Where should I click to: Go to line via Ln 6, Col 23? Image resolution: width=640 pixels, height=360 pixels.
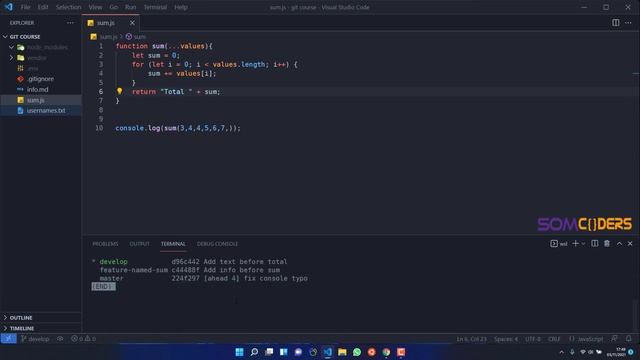[x=471, y=339]
